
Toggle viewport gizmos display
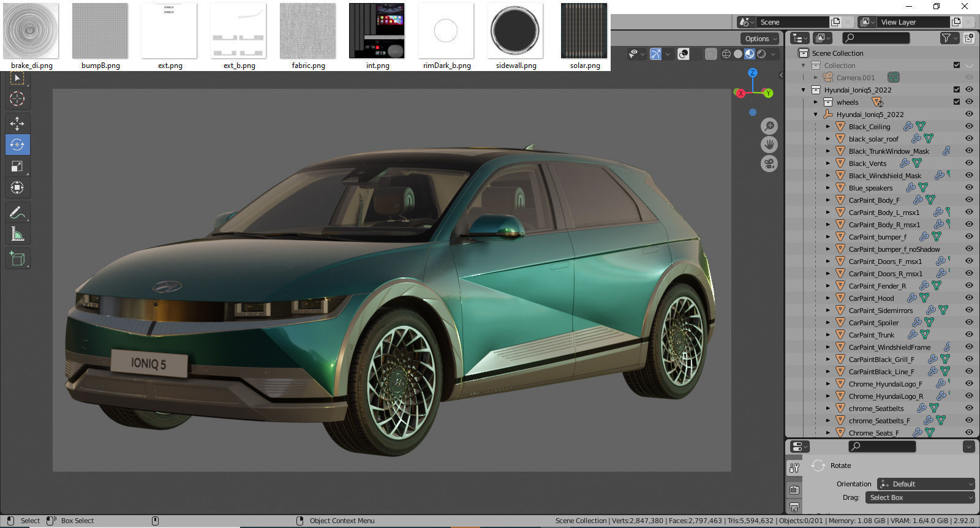pos(655,54)
